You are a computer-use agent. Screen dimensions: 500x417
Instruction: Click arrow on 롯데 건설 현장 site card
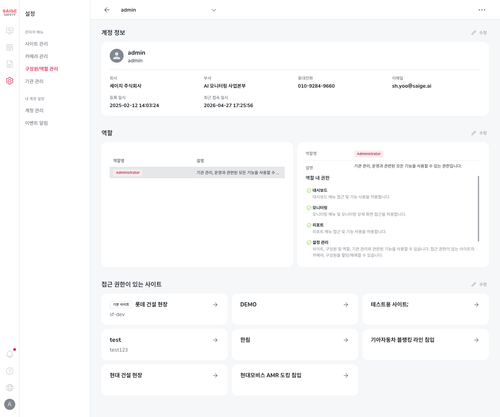pyautogui.click(x=215, y=304)
